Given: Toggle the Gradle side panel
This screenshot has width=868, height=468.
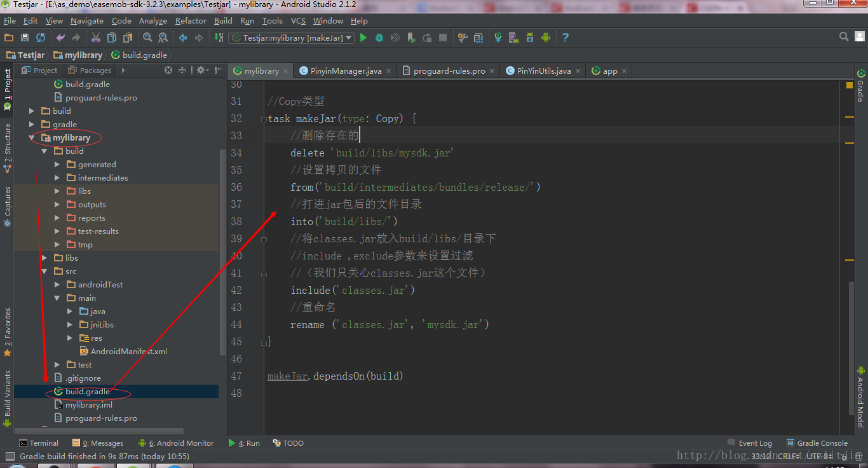Looking at the screenshot, I should 860,85.
